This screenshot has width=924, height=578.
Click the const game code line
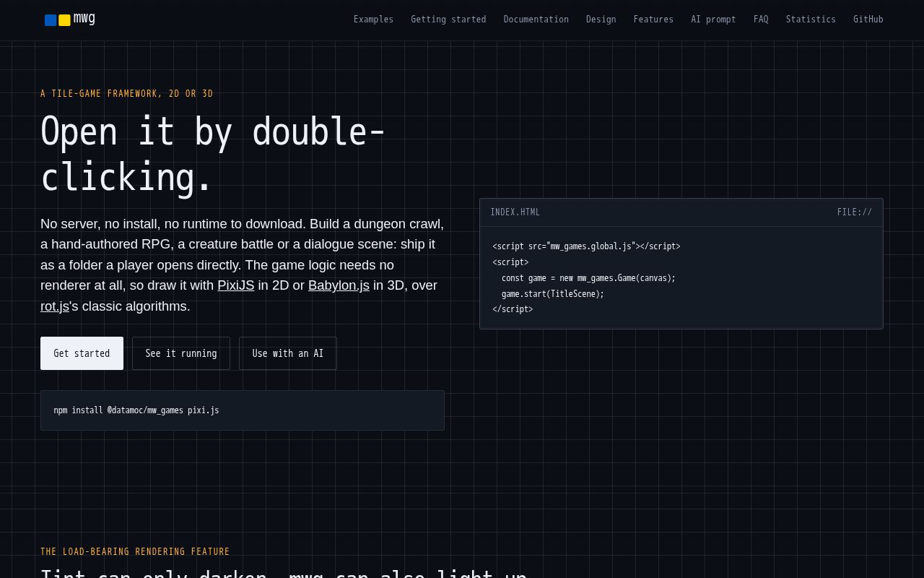588,278
